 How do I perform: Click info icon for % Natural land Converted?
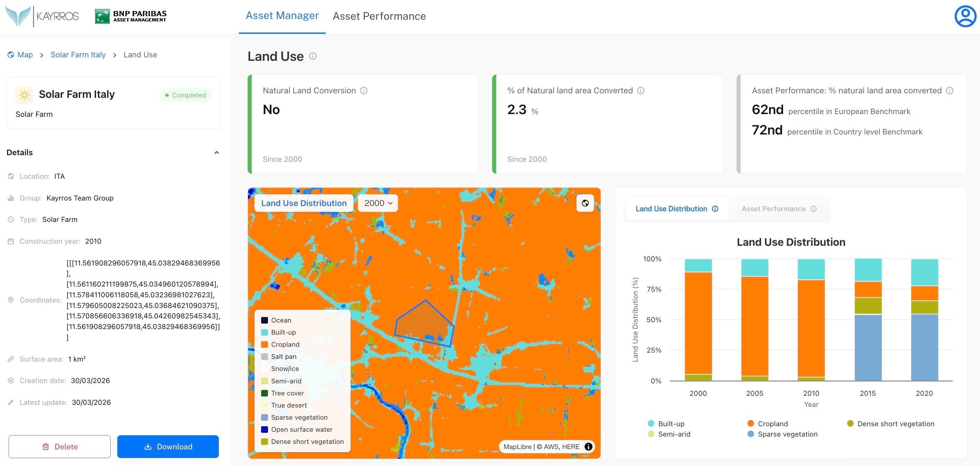[x=641, y=91]
